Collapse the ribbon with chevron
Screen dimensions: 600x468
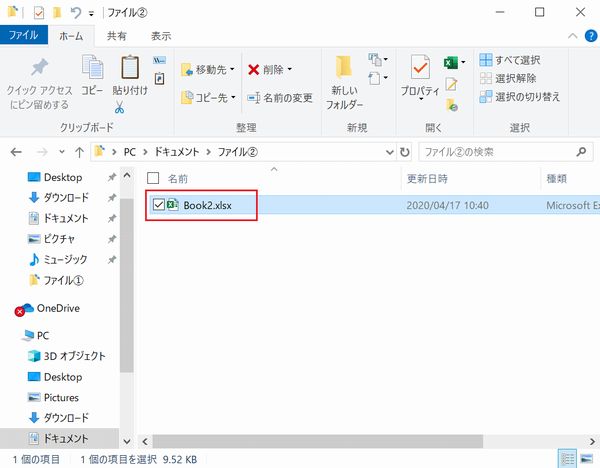click(572, 36)
